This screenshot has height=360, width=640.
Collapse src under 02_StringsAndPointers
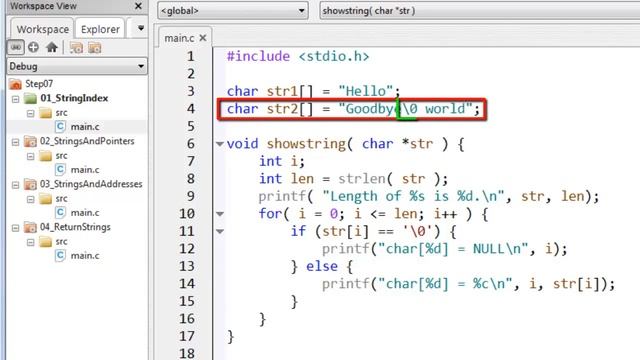[30, 156]
